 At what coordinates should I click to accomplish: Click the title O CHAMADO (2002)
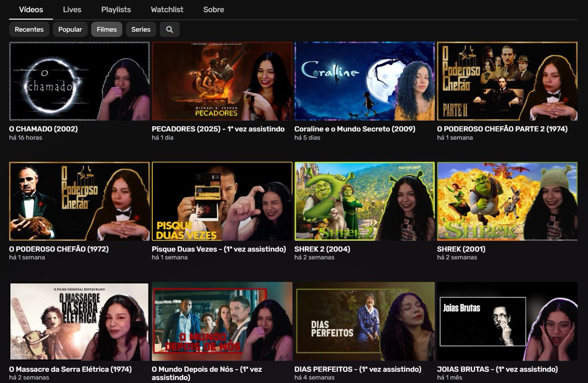pyautogui.click(x=44, y=129)
